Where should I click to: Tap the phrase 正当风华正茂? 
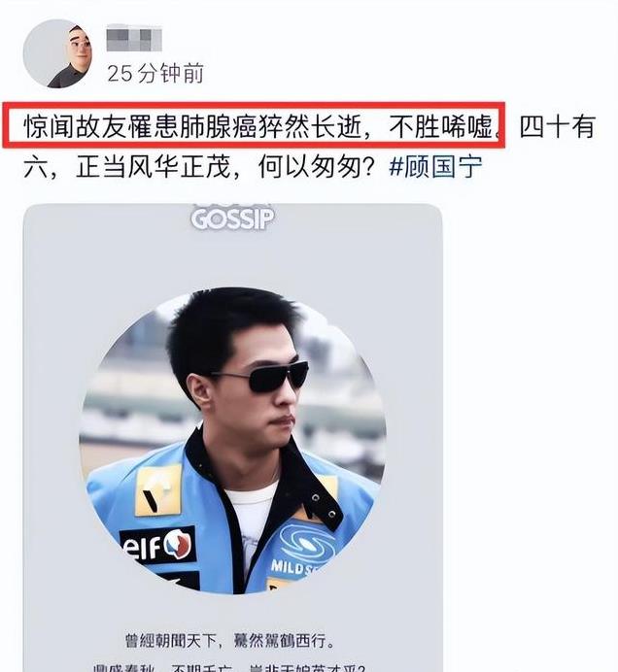(154, 167)
